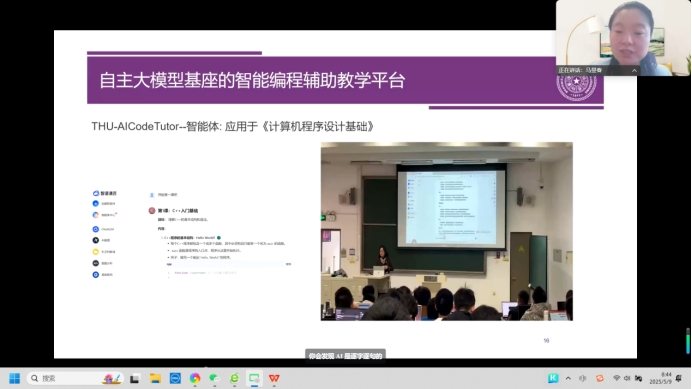Image resolution: width=692 pixels, height=389 pixels.
Task: Expand the hidden system tray icons
Action: pos(568,378)
